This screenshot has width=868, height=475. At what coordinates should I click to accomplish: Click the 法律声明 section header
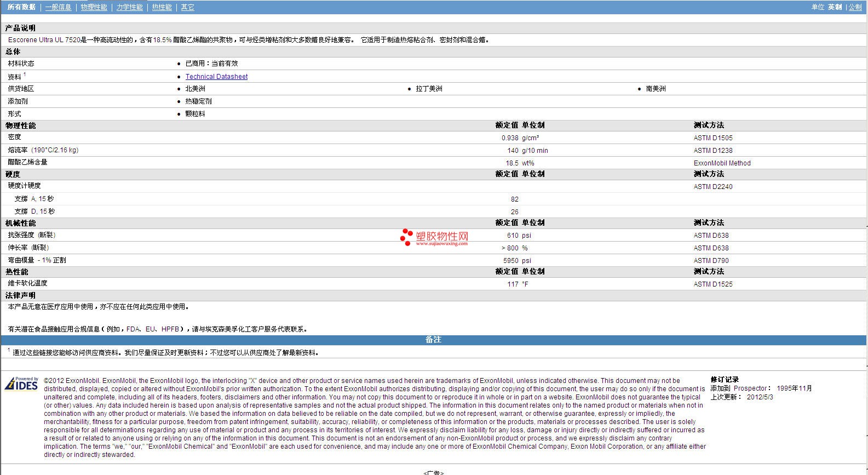click(x=20, y=295)
